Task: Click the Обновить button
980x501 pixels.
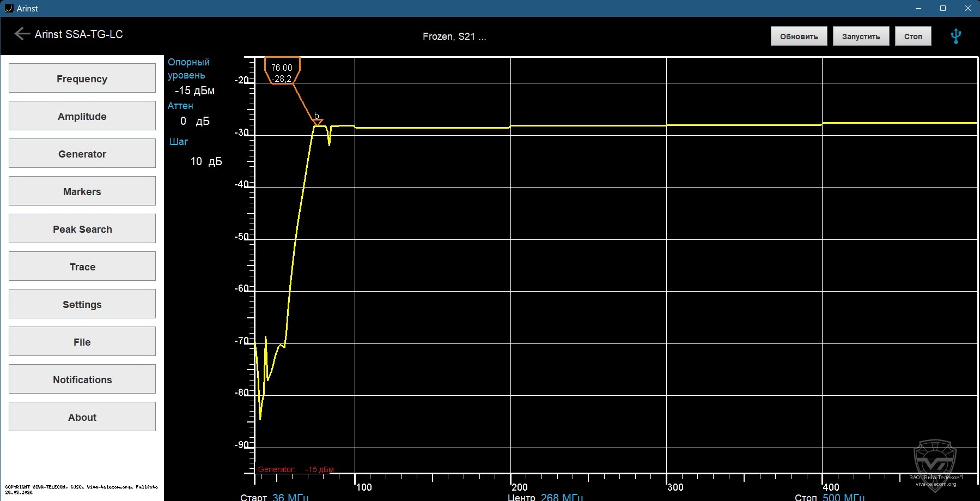Action: (x=799, y=36)
